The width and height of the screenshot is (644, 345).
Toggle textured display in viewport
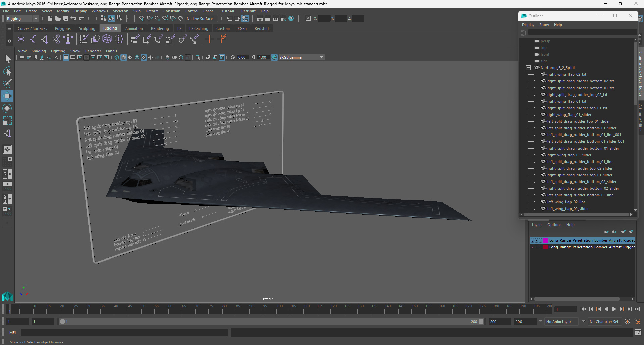[x=144, y=57]
